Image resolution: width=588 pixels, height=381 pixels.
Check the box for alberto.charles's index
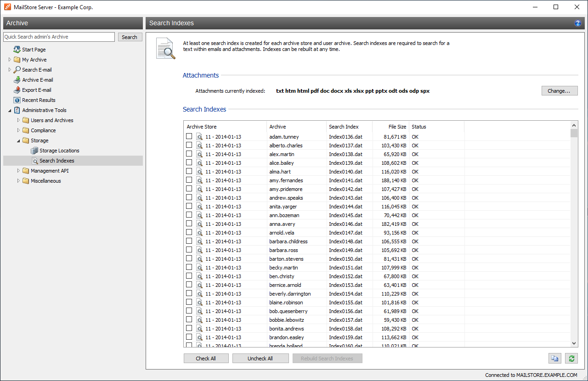click(x=189, y=145)
